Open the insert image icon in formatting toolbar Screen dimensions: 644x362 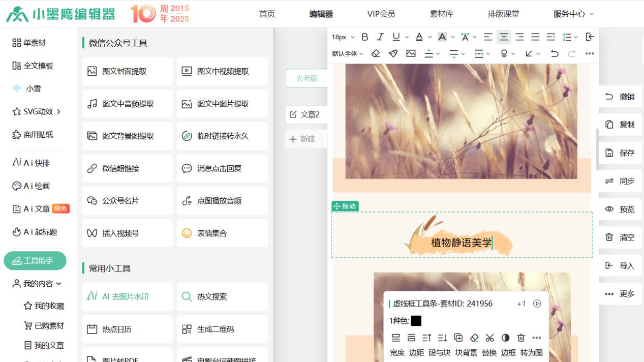tap(411, 53)
